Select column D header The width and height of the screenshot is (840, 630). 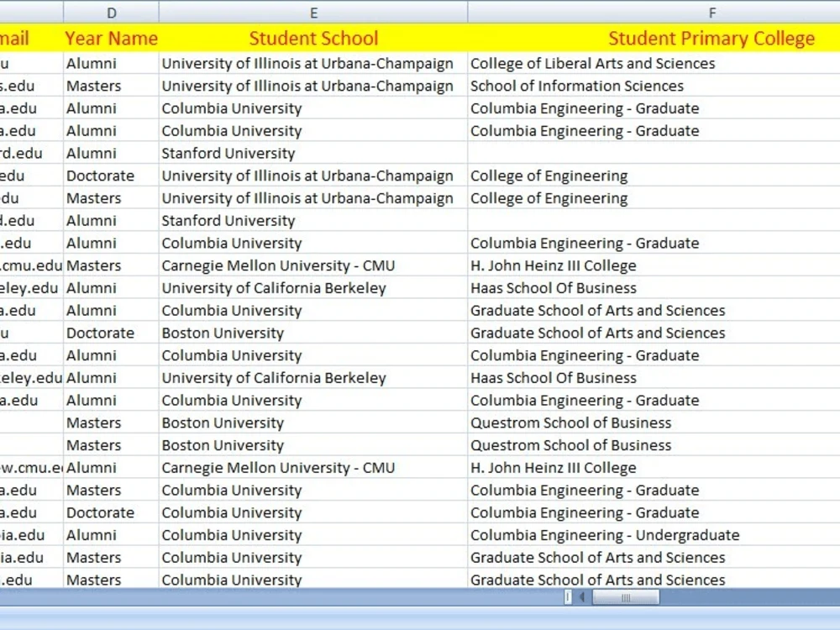pyautogui.click(x=112, y=13)
